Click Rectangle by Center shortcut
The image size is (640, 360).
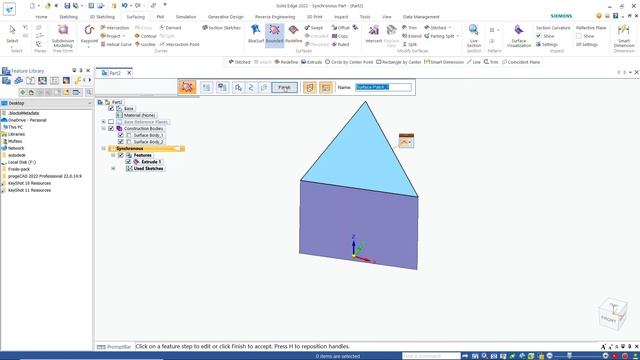[398, 62]
